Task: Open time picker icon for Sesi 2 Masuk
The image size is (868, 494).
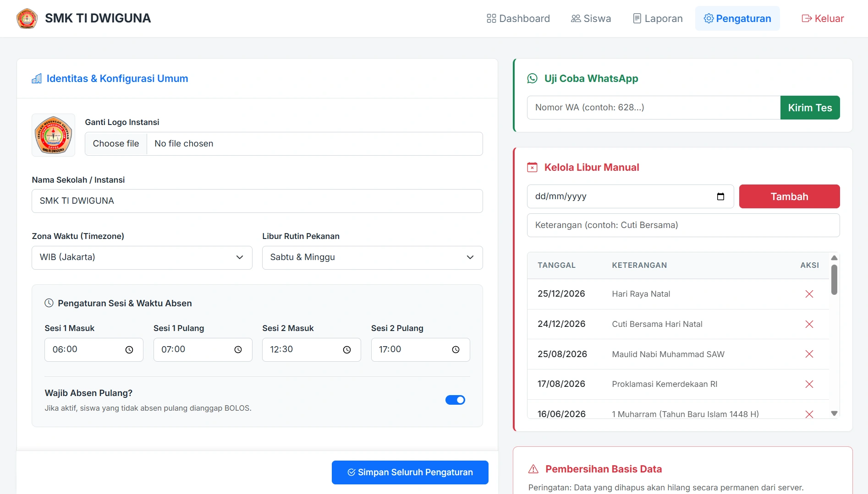Action: [347, 350]
